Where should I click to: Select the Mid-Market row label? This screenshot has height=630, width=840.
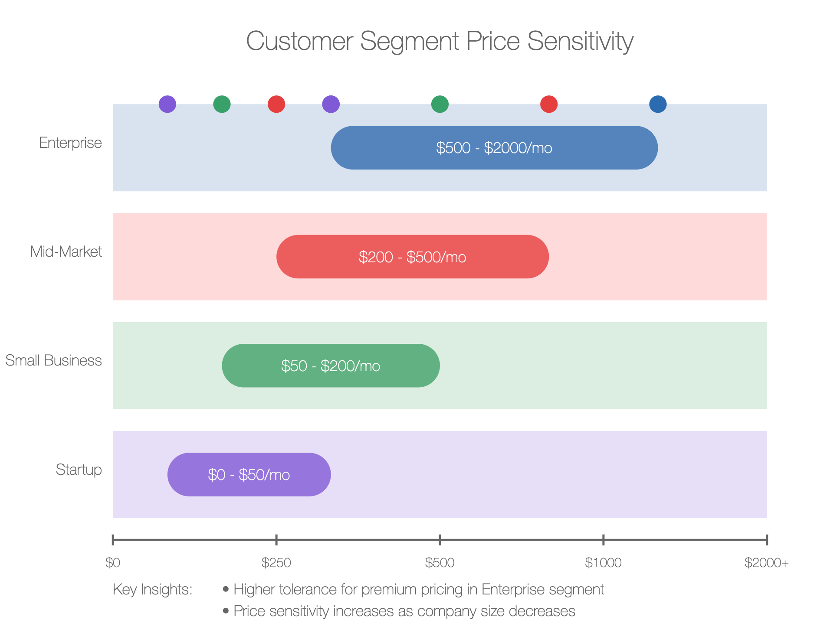66,251
